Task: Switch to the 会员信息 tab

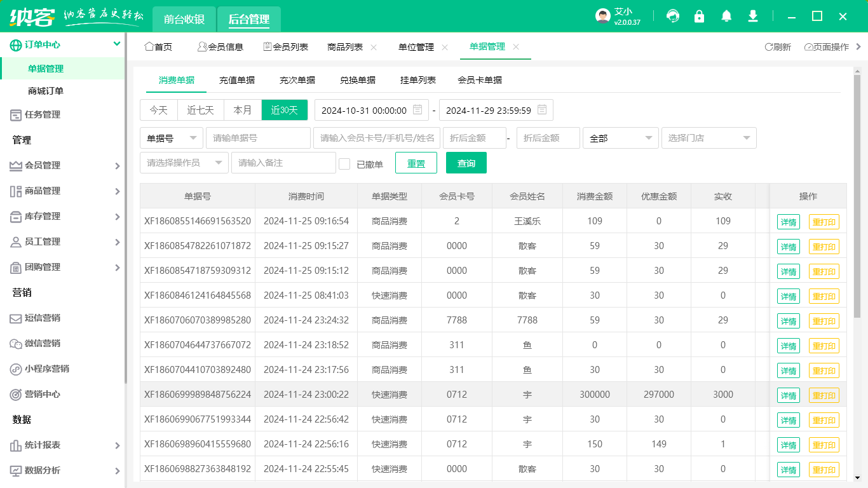Action: [x=220, y=47]
